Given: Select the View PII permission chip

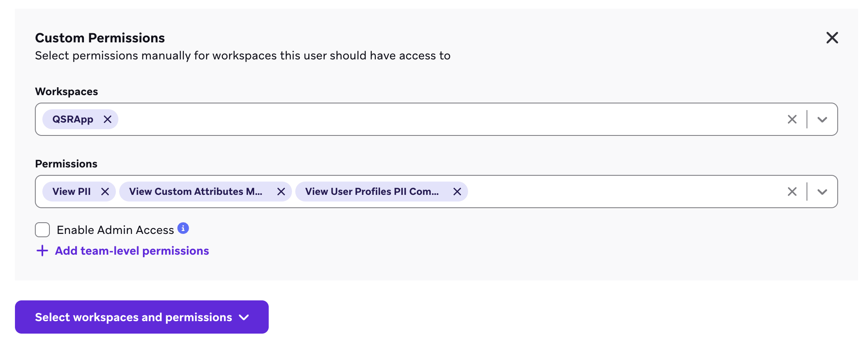Looking at the screenshot, I should coord(71,192).
